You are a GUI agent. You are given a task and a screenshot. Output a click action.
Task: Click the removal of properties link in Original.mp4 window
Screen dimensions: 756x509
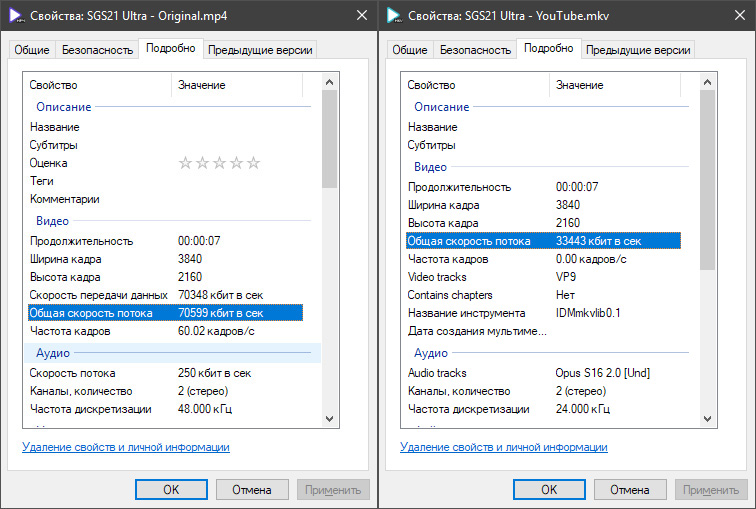point(125,447)
